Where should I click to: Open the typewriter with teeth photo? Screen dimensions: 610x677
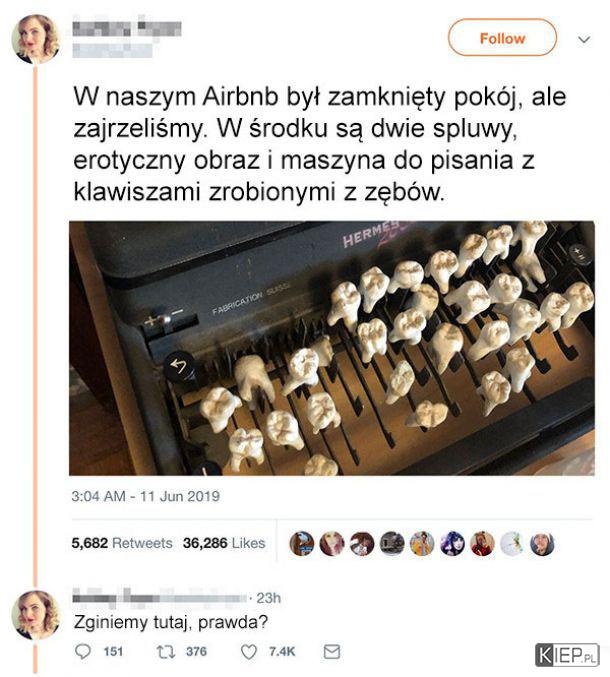coord(332,348)
